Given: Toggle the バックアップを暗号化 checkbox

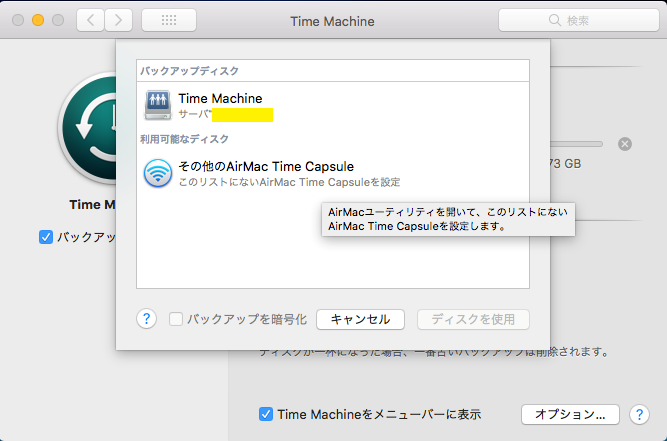Looking at the screenshot, I should point(176,320).
